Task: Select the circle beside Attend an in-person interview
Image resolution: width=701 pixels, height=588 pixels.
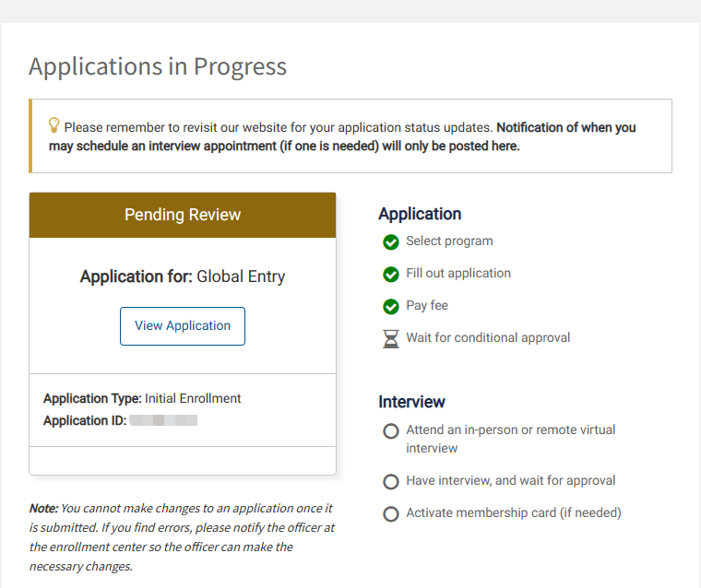Action: click(391, 431)
